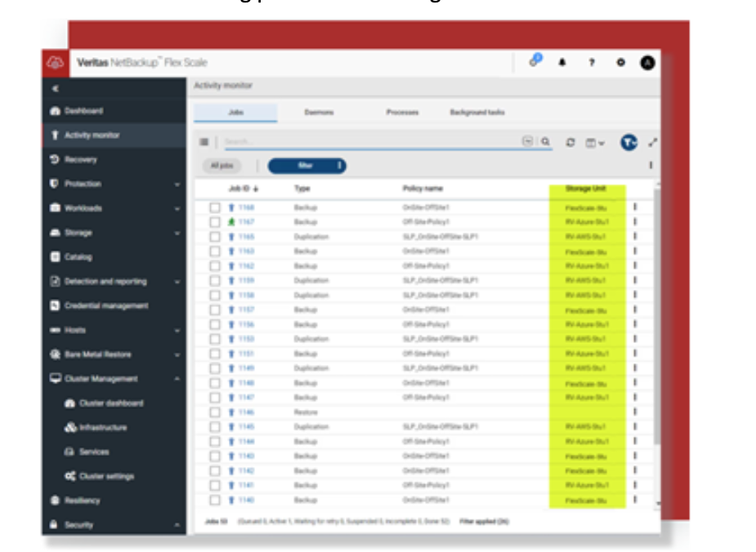Screen dimensions: 756x552
Task: Open the notifications bell
Action: point(562,62)
